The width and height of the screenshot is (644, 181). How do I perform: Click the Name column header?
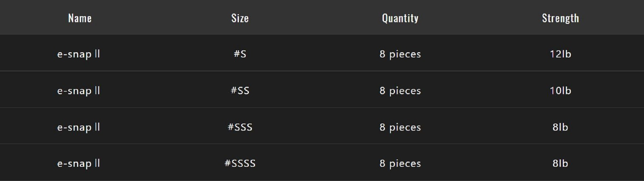[x=80, y=18]
